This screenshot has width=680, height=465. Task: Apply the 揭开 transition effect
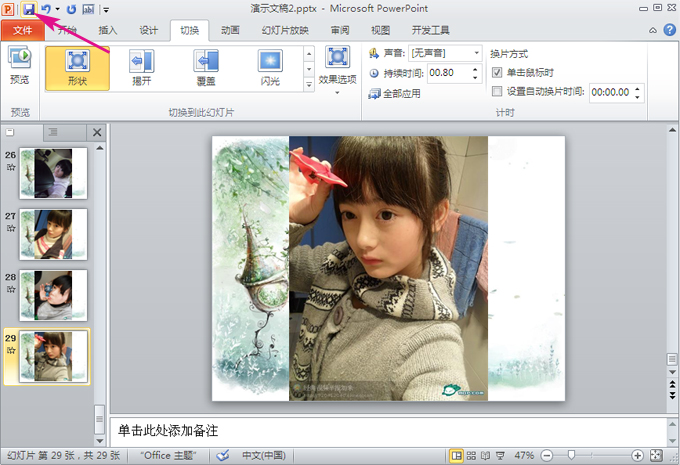[141, 67]
